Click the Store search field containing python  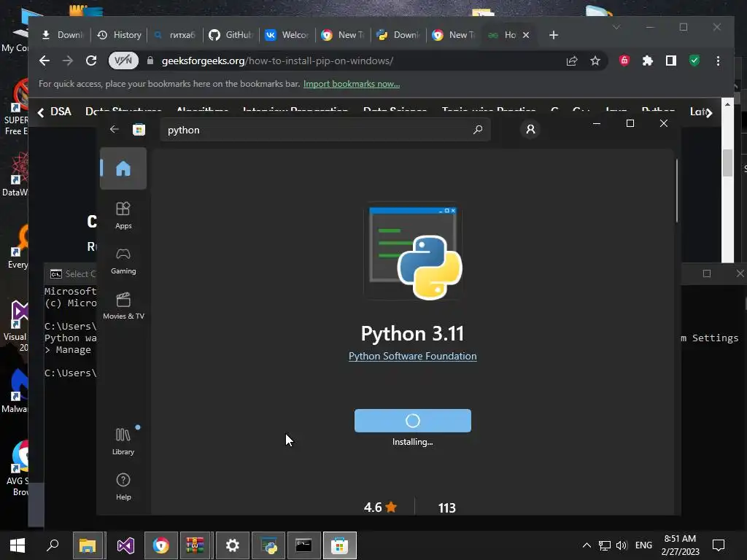pyautogui.click(x=325, y=130)
